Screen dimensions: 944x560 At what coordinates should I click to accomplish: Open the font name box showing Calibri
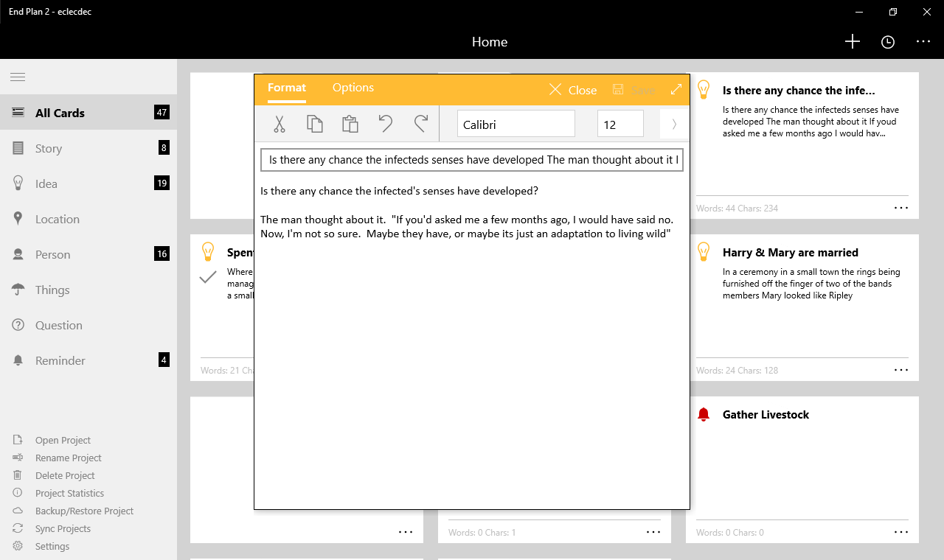[516, 124]
